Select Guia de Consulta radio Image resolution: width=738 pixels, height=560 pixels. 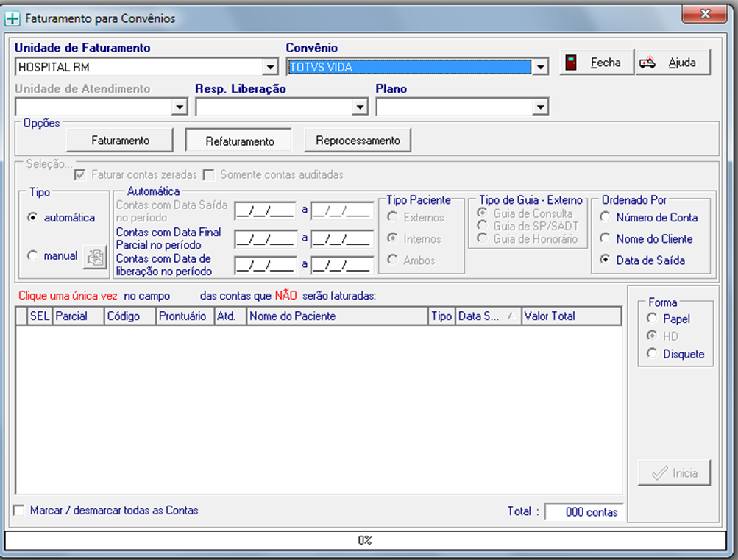[x=482, y=213]
